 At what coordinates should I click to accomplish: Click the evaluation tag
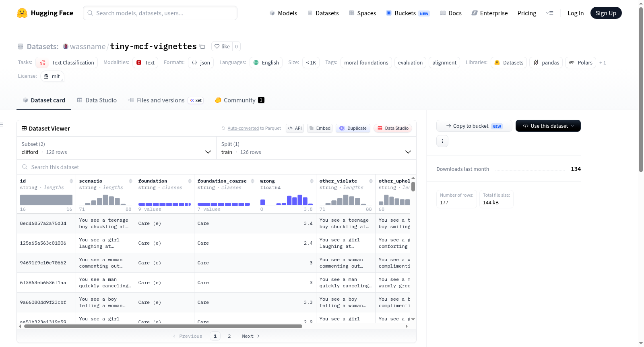[x=410, y=62]
